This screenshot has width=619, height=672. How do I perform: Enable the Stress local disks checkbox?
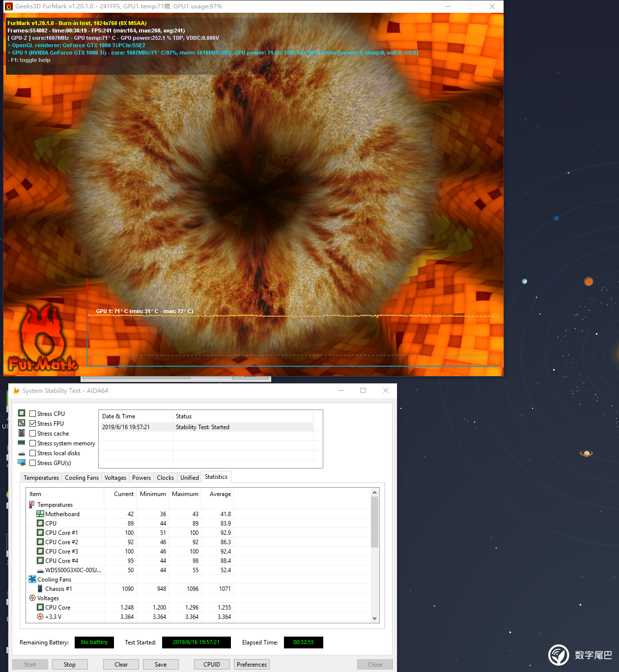point(33,453)
